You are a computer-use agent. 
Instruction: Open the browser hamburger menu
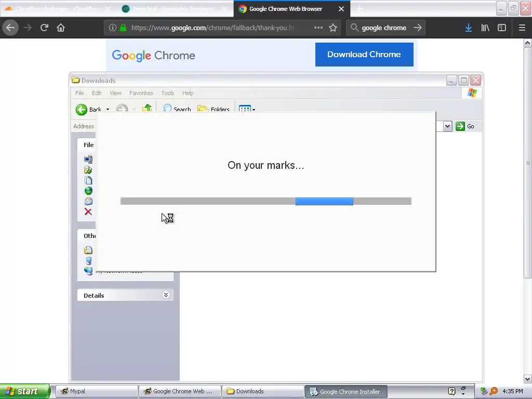point(522,28)
